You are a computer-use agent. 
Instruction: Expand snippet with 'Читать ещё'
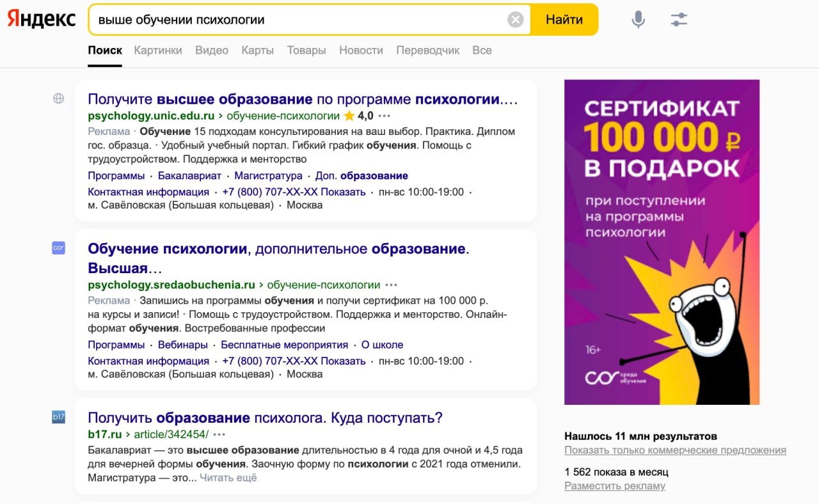tap(228, 477)
